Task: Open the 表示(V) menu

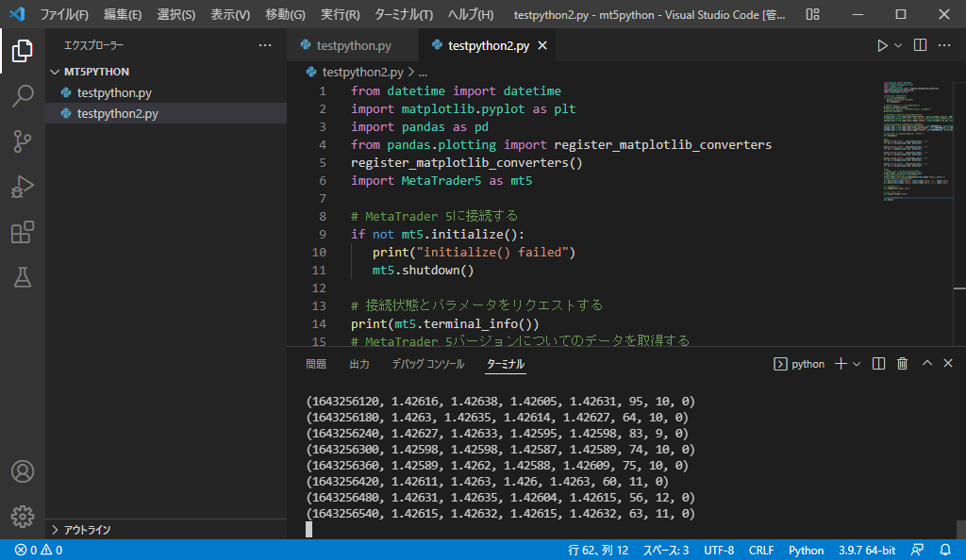Action: click(230, 14)
